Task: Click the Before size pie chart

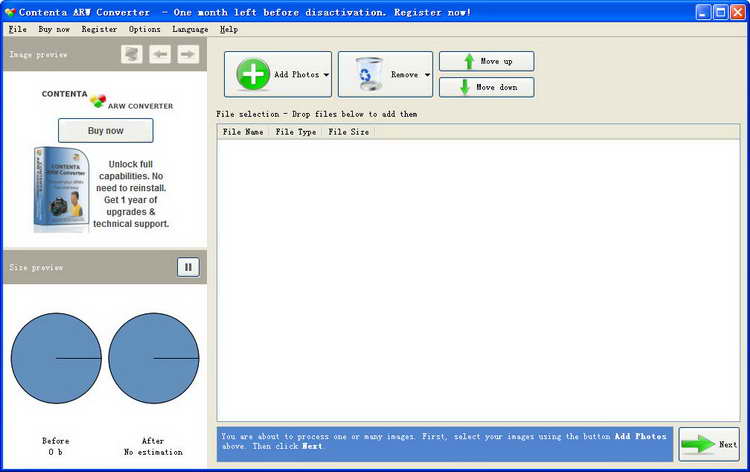Action: [56, 358]
